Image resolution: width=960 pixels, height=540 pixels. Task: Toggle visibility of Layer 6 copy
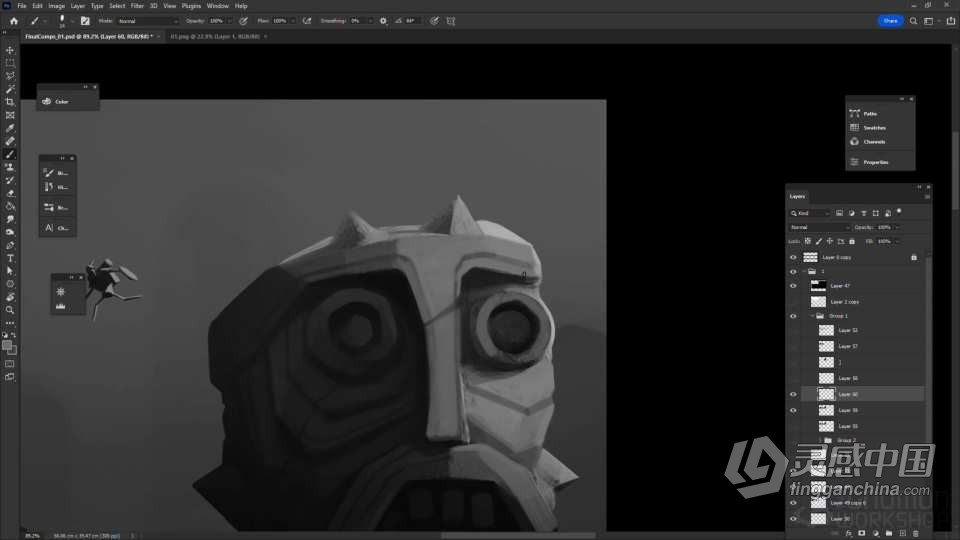tap(793, 258)
